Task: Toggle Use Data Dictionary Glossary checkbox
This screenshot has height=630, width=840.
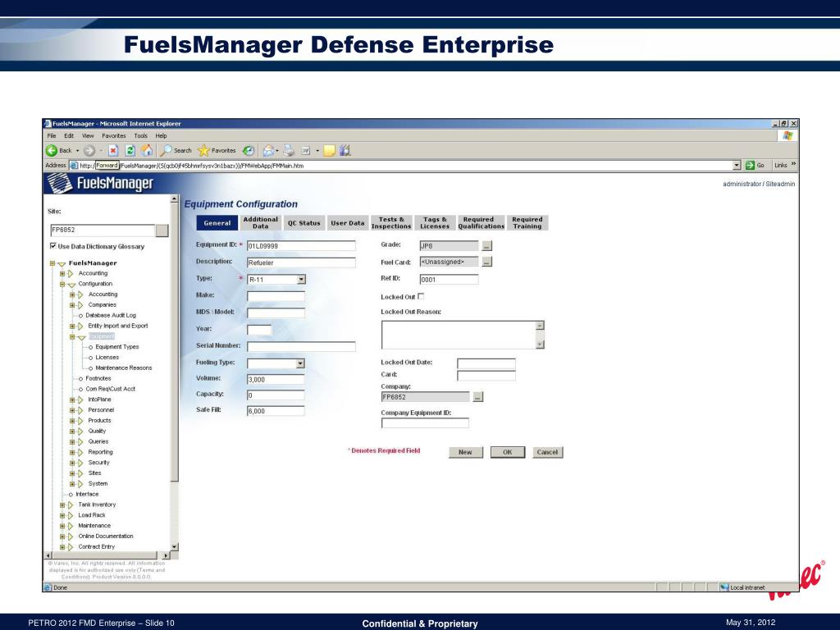Action: (53, 246)
